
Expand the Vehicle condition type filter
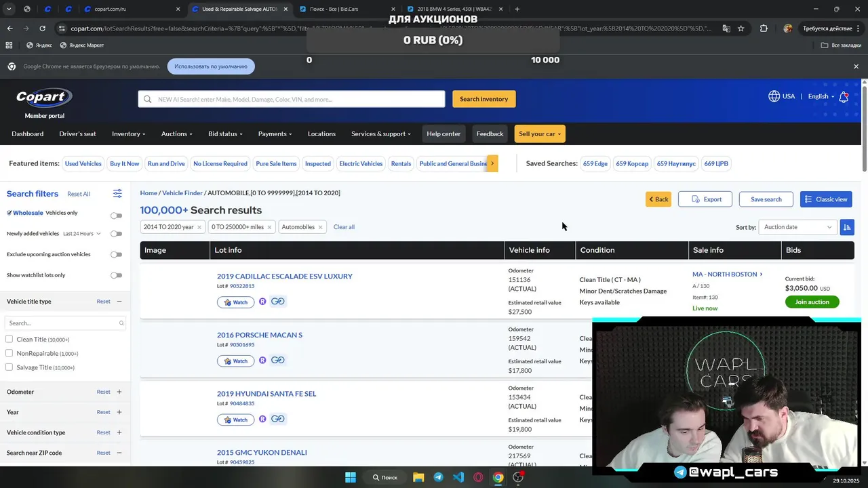(x=119, y=432)
